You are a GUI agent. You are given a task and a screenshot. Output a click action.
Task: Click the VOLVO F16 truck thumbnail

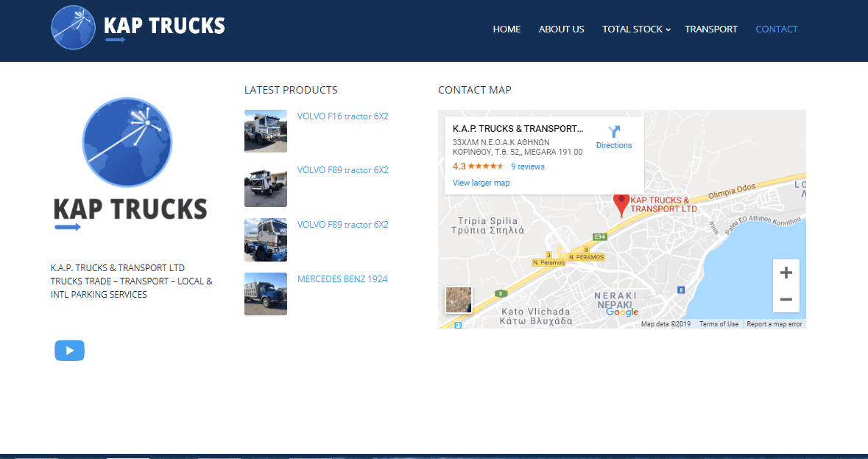[266, 131]
